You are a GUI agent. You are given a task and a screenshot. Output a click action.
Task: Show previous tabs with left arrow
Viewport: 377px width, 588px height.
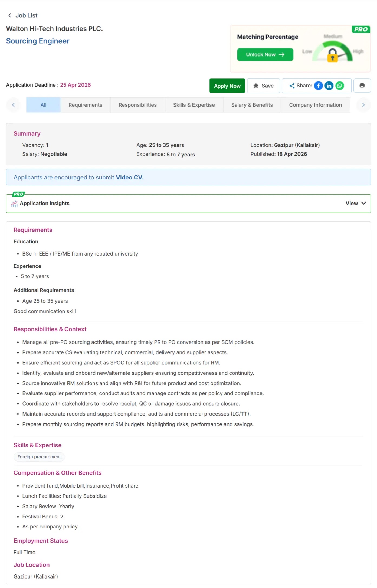[x=13, y=105]
